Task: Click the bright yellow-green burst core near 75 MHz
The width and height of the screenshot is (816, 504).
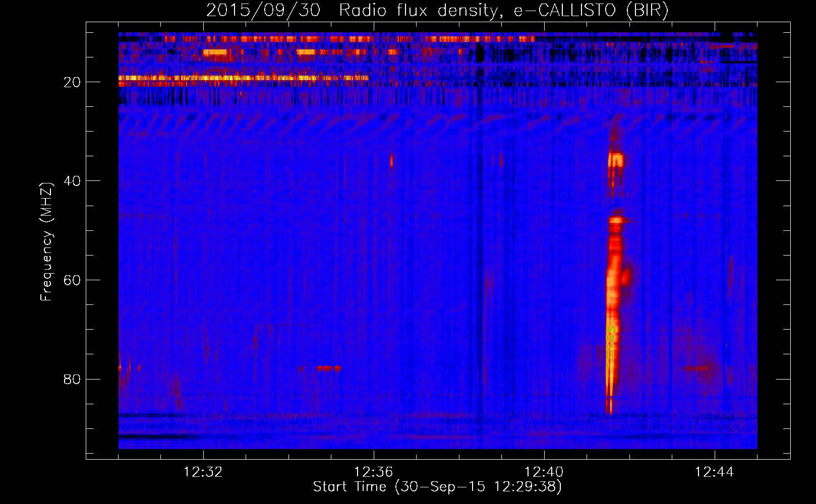Action: pos(611,360)
